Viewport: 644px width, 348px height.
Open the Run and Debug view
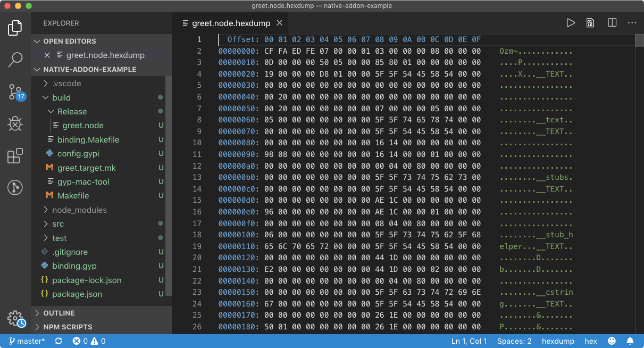click(x=15, y=123)
